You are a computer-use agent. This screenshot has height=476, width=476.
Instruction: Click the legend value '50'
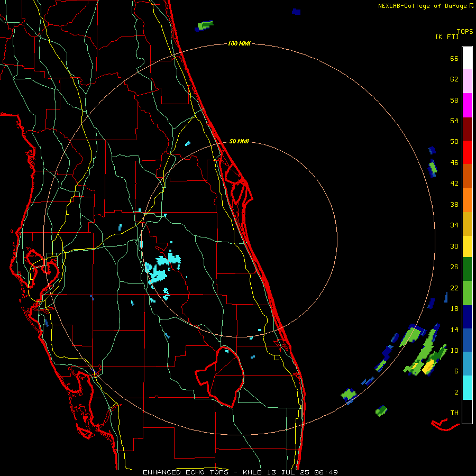[x=454, y=141]
